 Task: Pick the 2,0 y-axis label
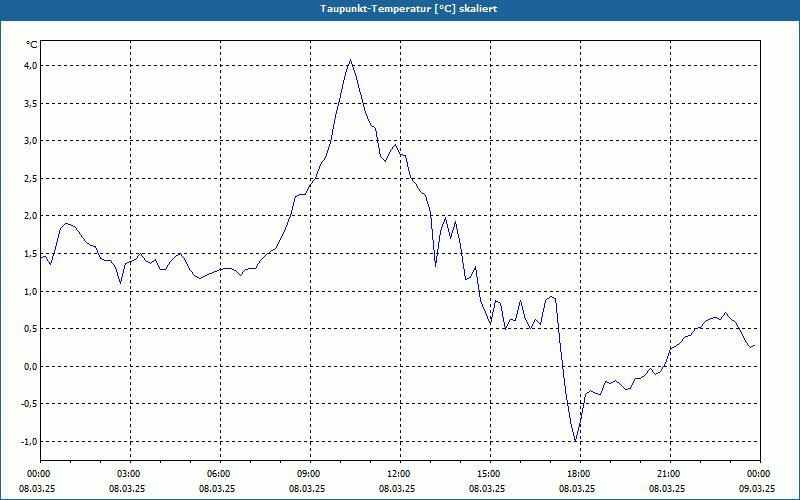point(31,216)
